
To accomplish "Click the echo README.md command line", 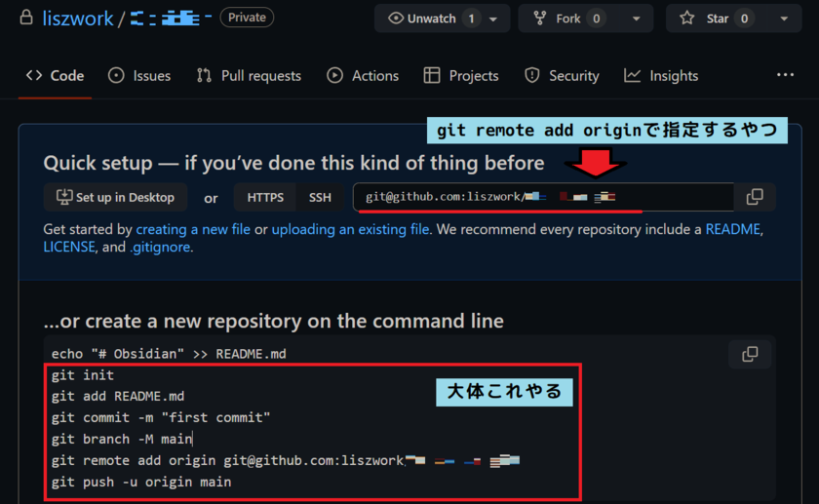I will (169, 354).
